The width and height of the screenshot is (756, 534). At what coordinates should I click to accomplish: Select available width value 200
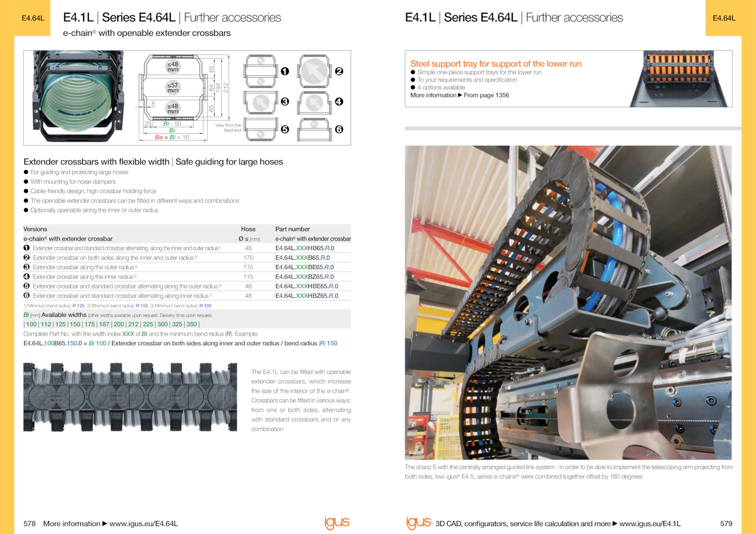click(x=119, y=324)
